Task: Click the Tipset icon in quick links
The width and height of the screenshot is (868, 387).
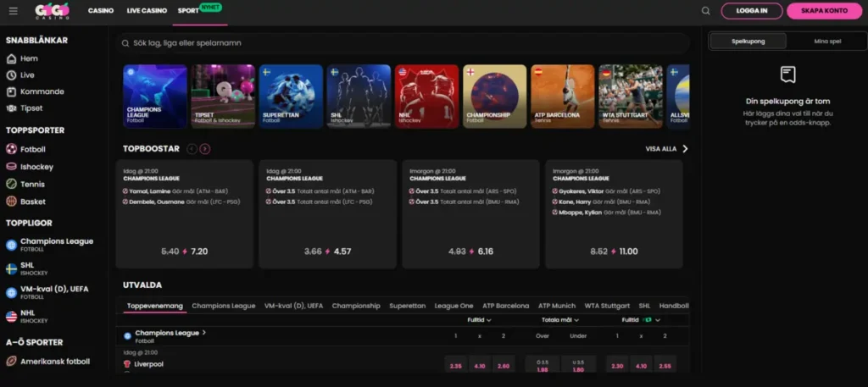Action: [11, 108]
